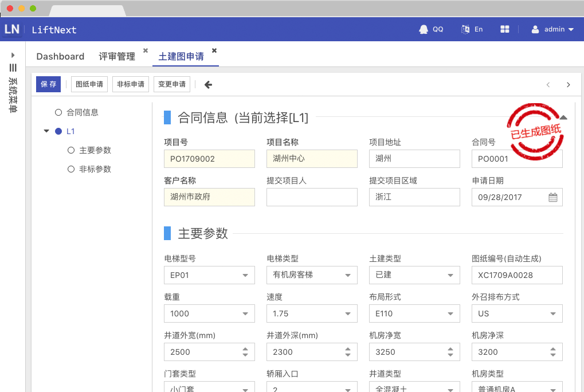Collapse the L1 tree node

click(x=46, y=131)
